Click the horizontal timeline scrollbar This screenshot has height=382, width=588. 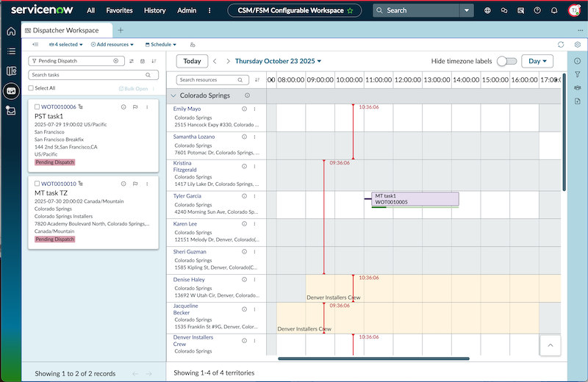click(x=373, y=358)
